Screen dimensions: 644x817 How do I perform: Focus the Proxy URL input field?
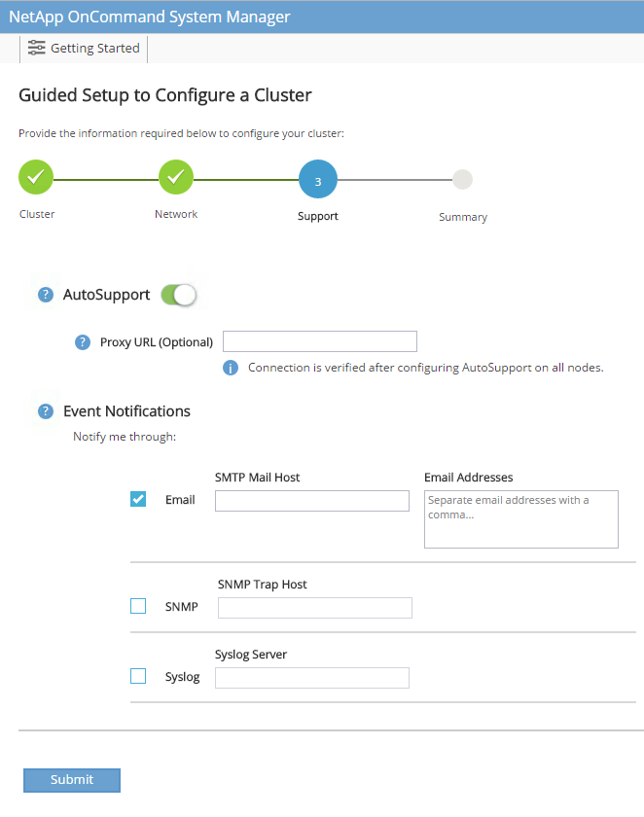[x=320, y=341]
